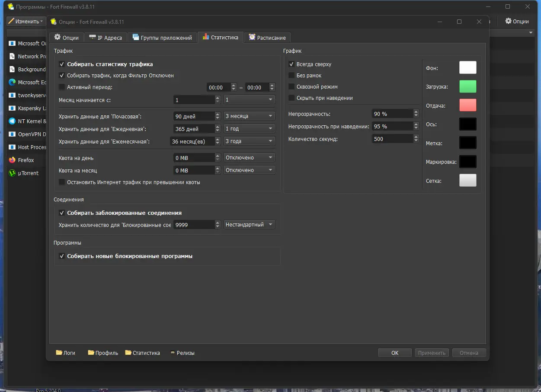Click the folder icon beside Логи
The image size is (541, 392).
coord(59,353)
